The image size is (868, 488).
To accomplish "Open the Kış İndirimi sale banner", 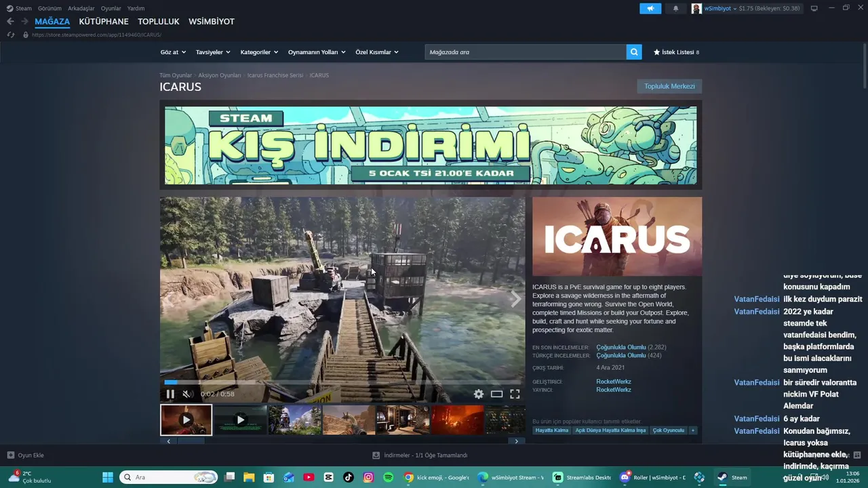I will pyautogui.click(x=431, y=145).
